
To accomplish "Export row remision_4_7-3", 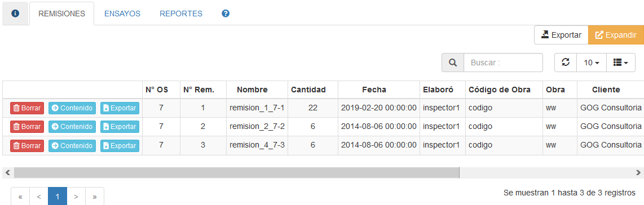I will pyautogui.click(x=120, y=145).
